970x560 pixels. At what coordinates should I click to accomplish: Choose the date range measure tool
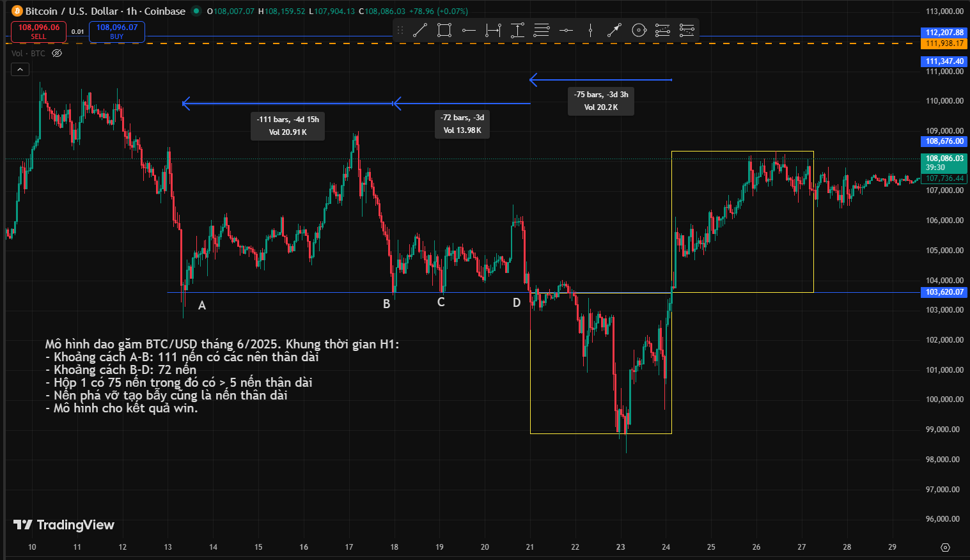pyautogui.click(x=493, y=30)
